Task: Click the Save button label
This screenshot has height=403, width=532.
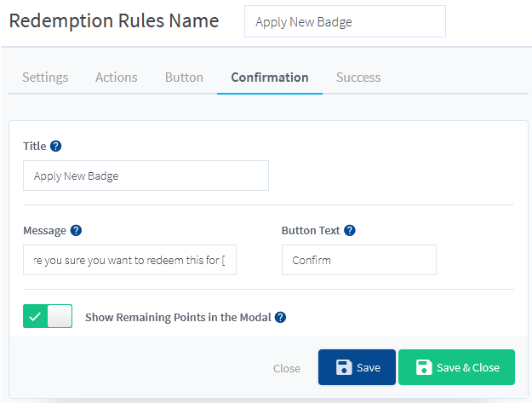Action: click(369, 368)
